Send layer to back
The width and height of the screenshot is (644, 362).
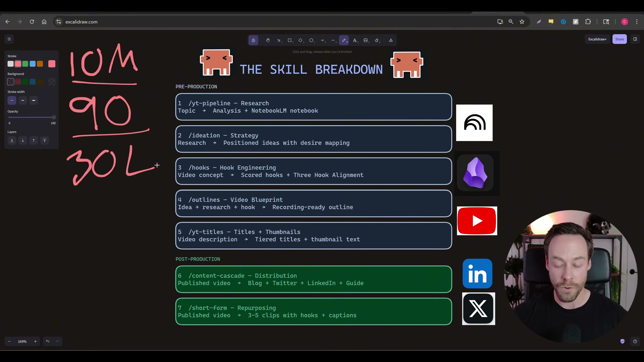point(12,140)
